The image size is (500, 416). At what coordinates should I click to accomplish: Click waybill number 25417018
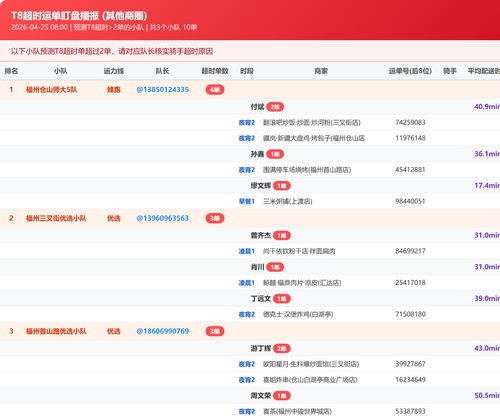point(410,283)
